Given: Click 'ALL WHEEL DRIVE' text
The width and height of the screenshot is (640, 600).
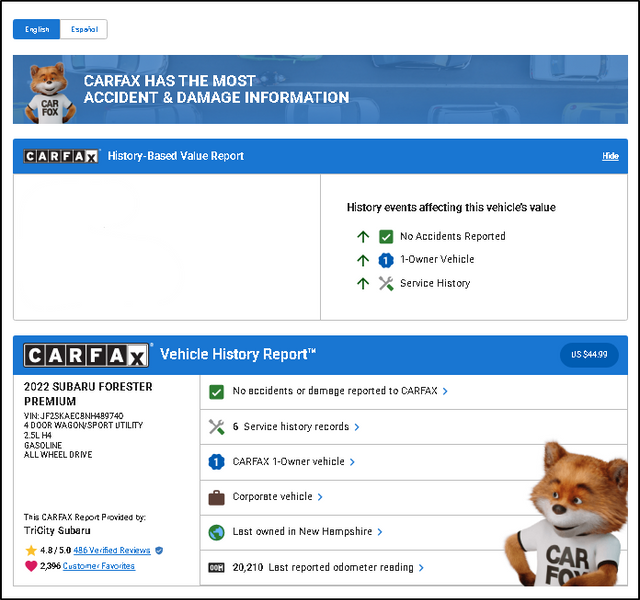Looking at the screenshot, I should tap(58, 455).
